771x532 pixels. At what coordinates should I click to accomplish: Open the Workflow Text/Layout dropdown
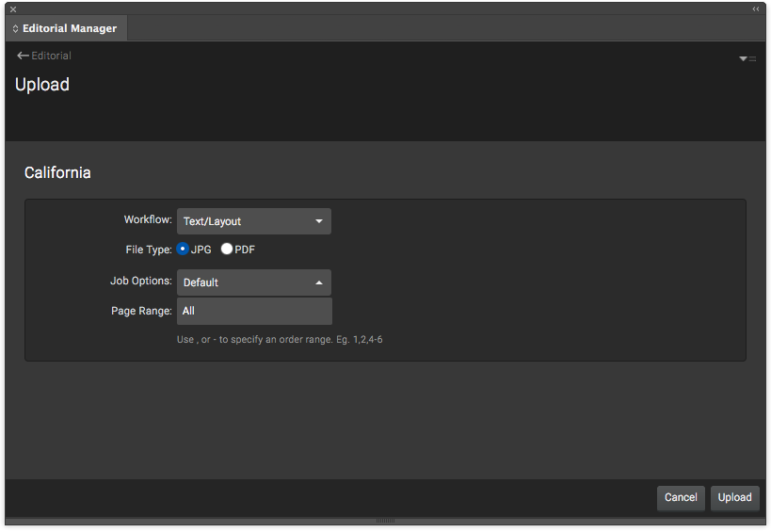click(x=253, y=221)
